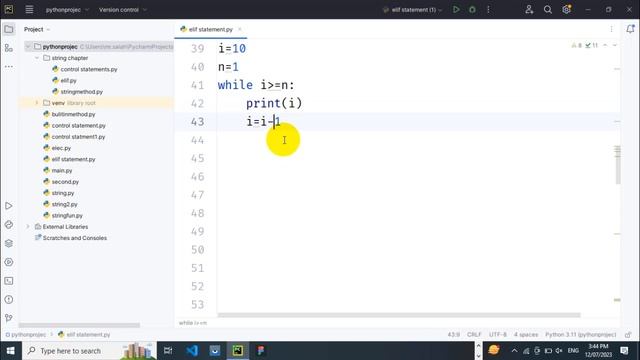
Task: Expand the venv library root folder
Action: [37, 103]
